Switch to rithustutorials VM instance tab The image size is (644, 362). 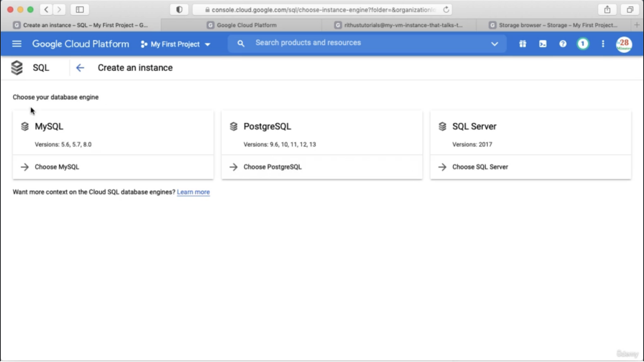point(399,25)
